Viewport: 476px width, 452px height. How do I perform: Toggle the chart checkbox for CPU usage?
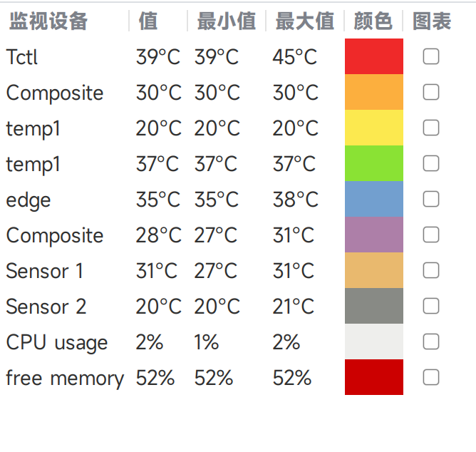431,341
